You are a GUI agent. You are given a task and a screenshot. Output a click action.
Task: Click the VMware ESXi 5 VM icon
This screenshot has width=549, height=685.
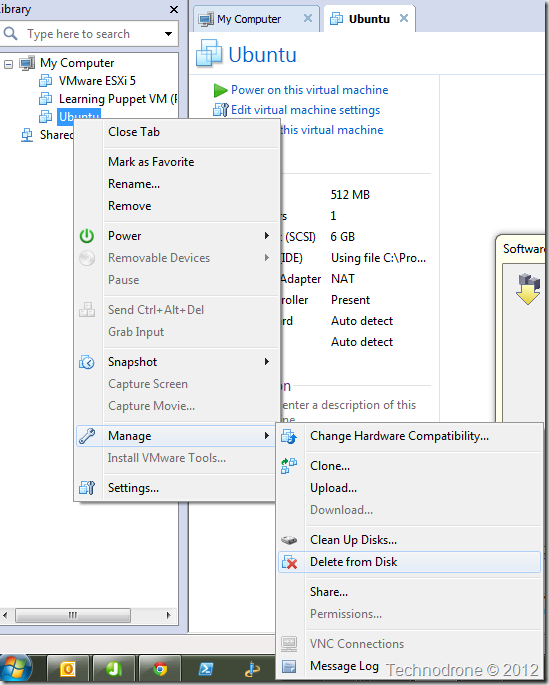point(45,81)
